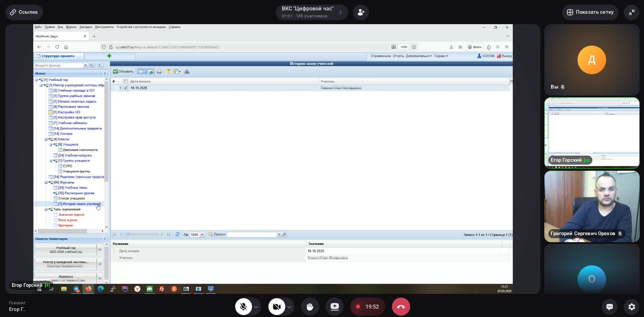Unmute the microphone toggle
Image resolution: width=644 pixels, height=317 pixels.
[x=243, y=307]
